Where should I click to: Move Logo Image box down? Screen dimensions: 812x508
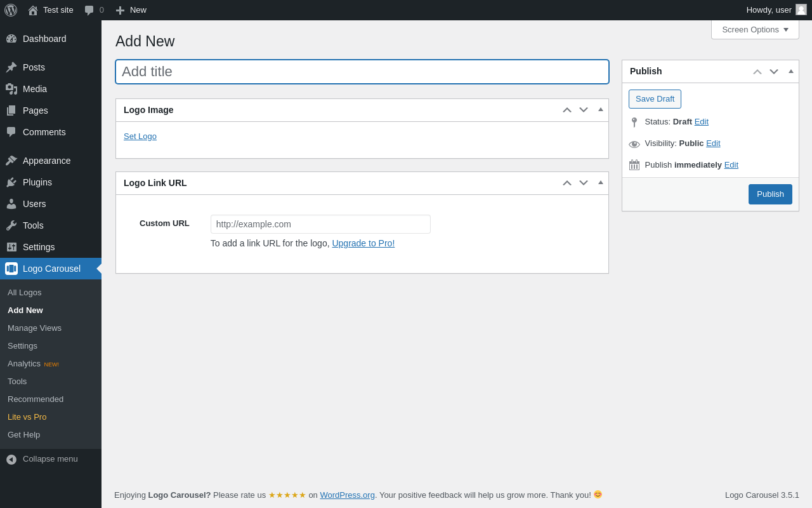click(x=584, y=110)
